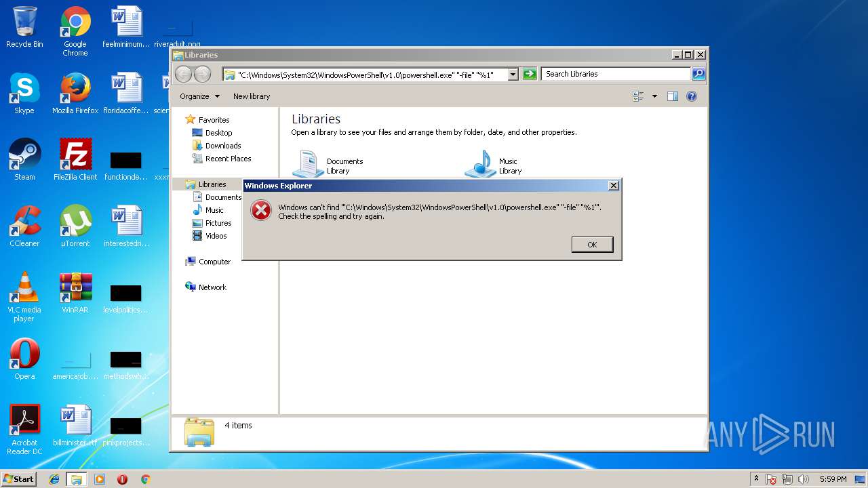This screenshot has width=868, height=488.
Task: Click the red error icon in dialog
Action: click(x=260, y=211)
